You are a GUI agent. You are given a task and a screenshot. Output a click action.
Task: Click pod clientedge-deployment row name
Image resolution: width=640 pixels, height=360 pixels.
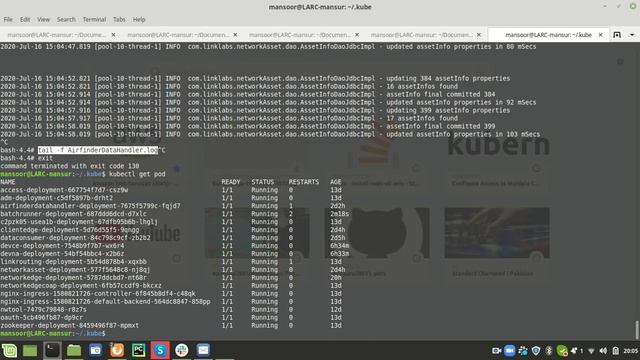(x=70, y=230)
